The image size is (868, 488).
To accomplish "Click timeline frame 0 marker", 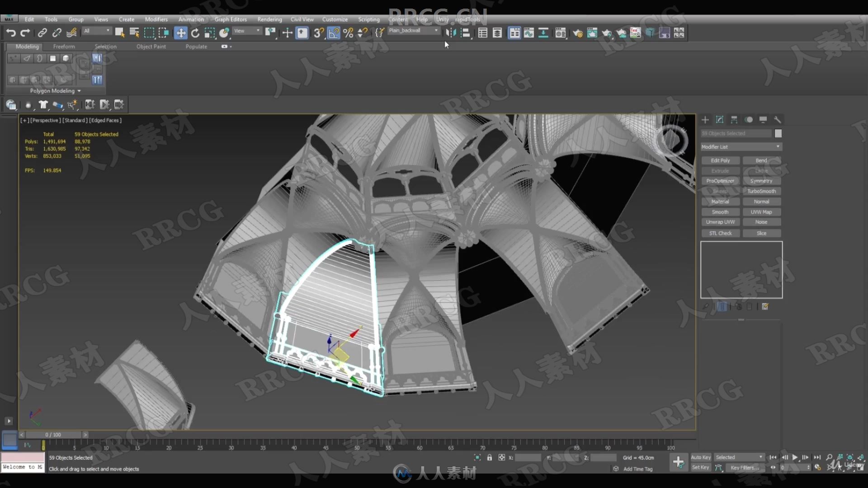I will click(42, 445).
